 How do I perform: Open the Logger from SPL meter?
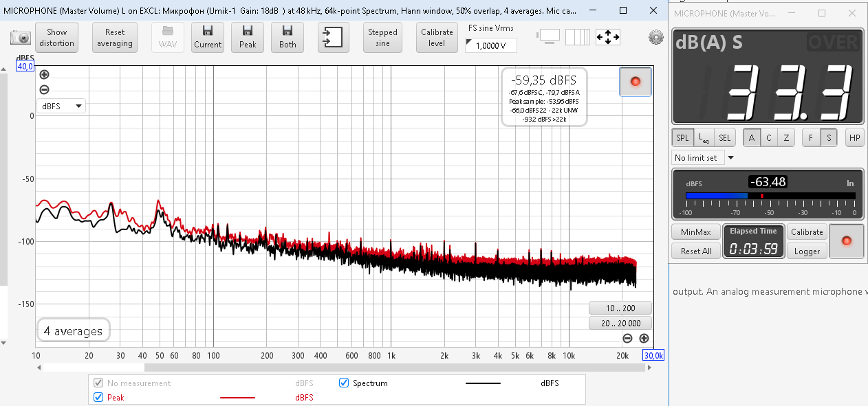point(807,251)
